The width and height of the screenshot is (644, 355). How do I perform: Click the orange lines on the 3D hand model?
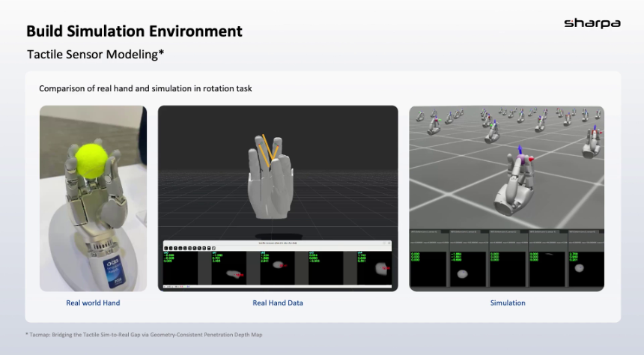[268, 148]
